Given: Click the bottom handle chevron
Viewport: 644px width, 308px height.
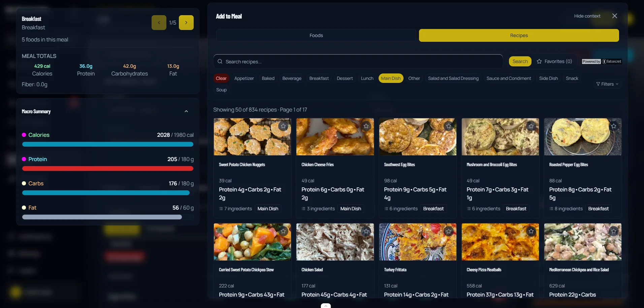Looking at the screenshot, I should (x=326, y=306).
